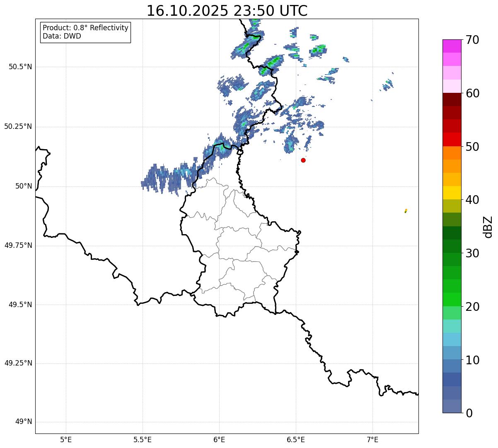Image resolution: width=498 pixels, height=448 pixels.
Task: Click the yellow swatch just above 40
Action: [452, 193]
